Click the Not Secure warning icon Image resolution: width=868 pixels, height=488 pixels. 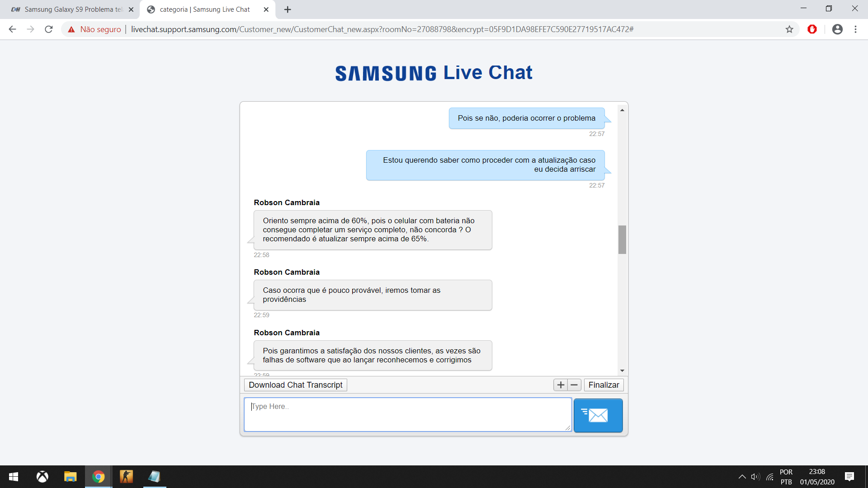[71, 29]
